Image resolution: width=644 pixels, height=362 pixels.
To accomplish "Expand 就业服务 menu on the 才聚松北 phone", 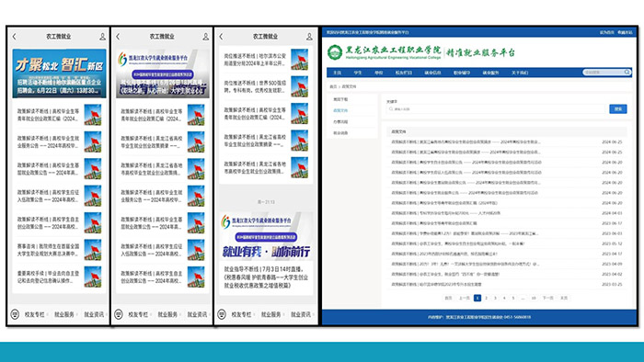I will pyautogui.click(x=64, y=314).
